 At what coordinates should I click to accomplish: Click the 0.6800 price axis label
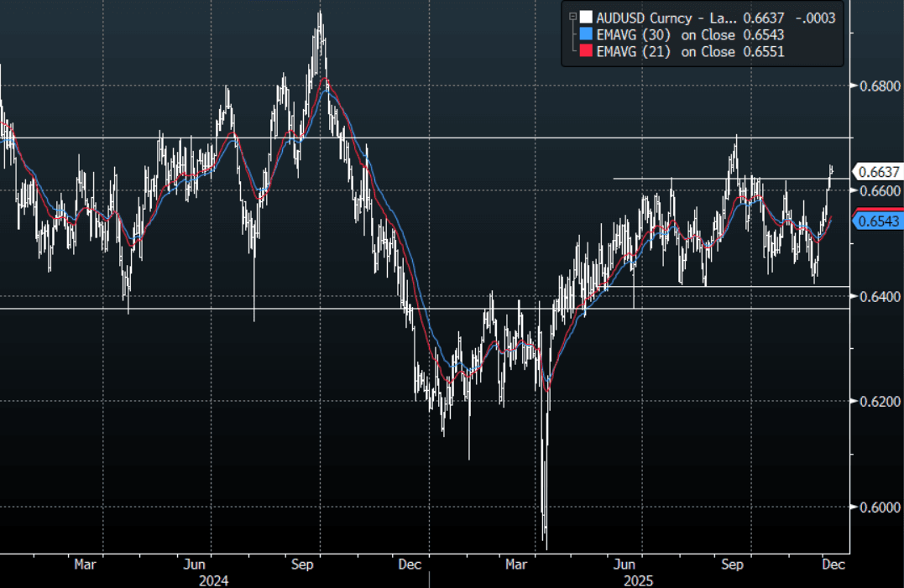point(878,86)
